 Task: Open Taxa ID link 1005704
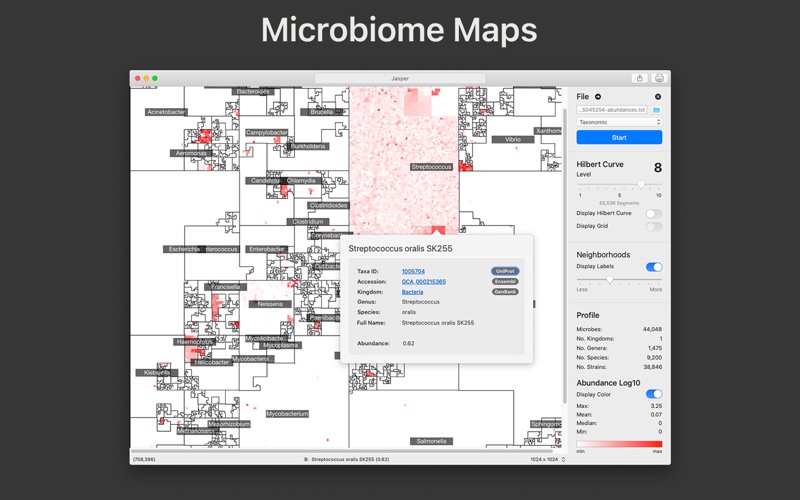[413, 271]
